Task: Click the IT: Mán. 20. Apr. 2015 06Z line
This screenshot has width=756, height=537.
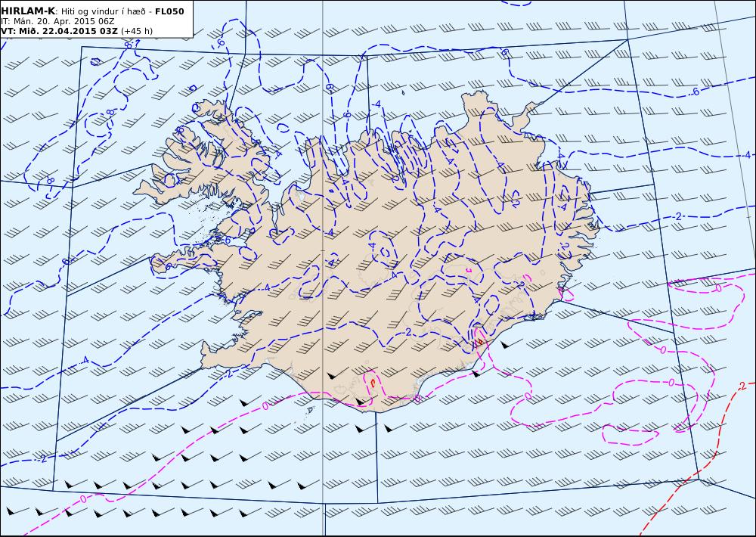Action: tap(58, 21)
